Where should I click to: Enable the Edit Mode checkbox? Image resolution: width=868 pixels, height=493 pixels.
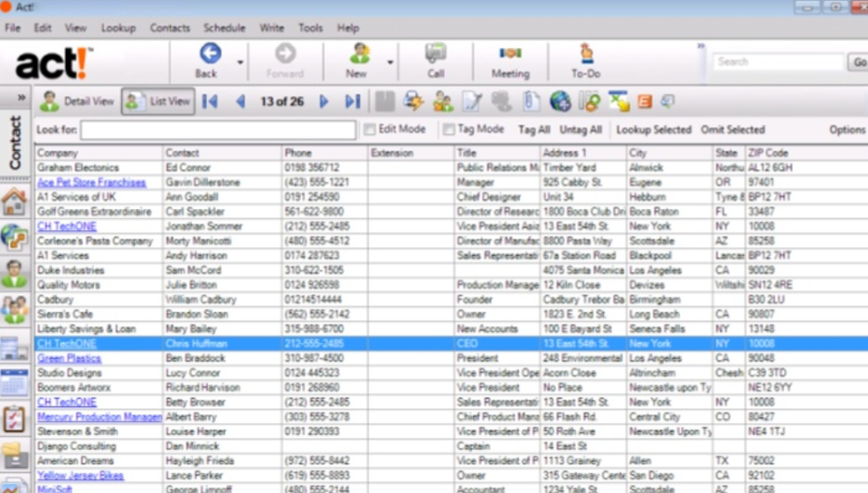click(x=369, y=129)
